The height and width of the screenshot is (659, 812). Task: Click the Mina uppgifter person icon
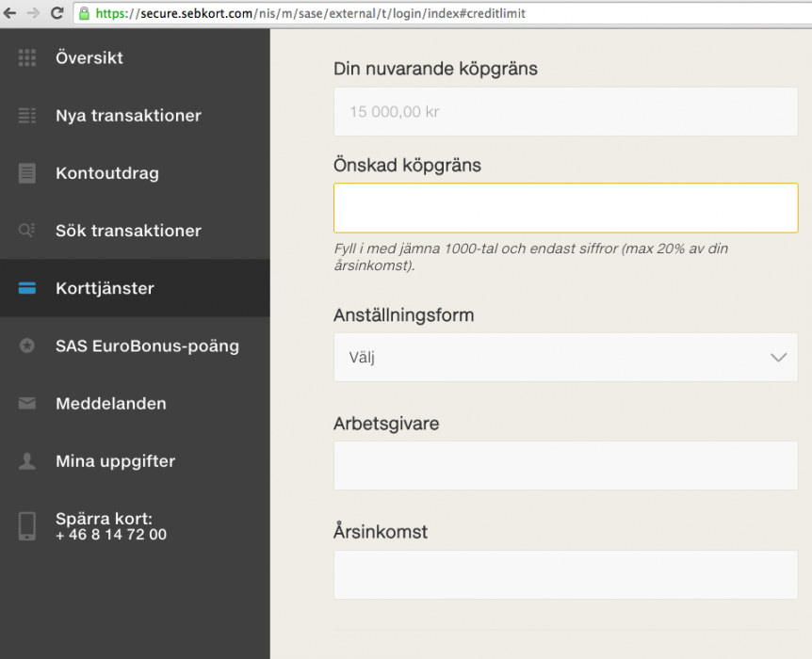click(27, 461)
